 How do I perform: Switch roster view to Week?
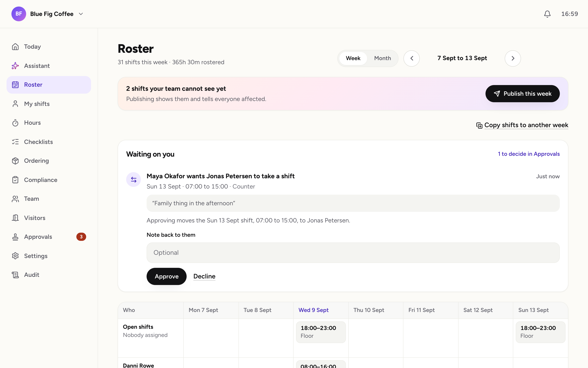point(353,58)
